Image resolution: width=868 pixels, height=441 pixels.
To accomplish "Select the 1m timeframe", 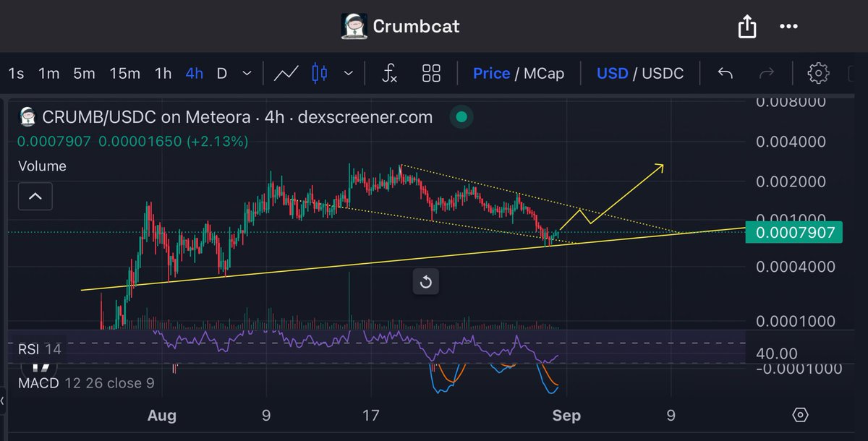I will pos(48,73).
